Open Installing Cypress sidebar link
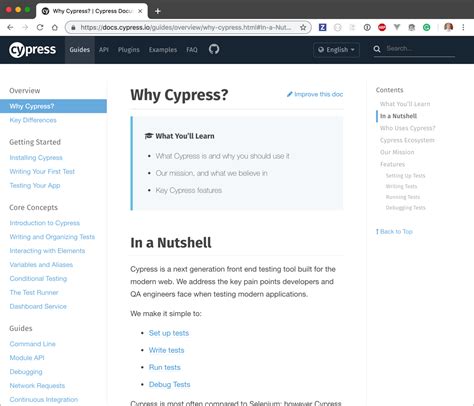Screen dimensions: 474x406 [36, 157]
